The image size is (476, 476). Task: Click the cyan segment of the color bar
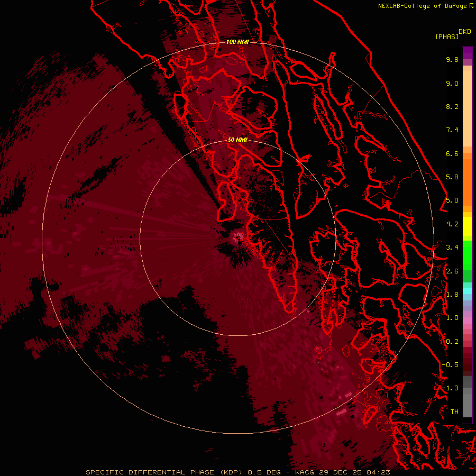[467, 291]
